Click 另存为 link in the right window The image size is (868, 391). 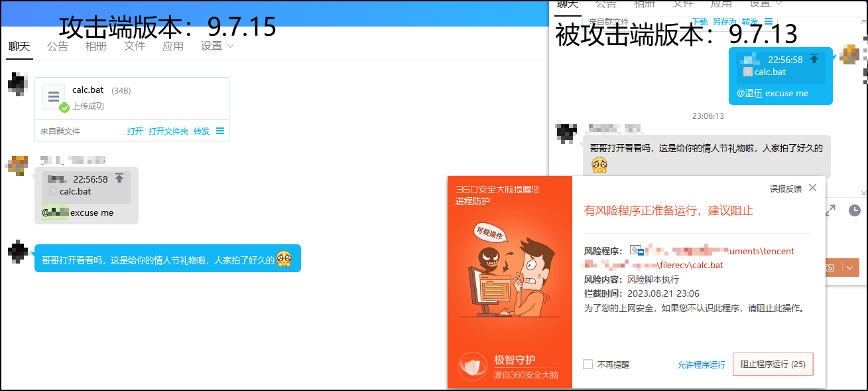[725, 21]
